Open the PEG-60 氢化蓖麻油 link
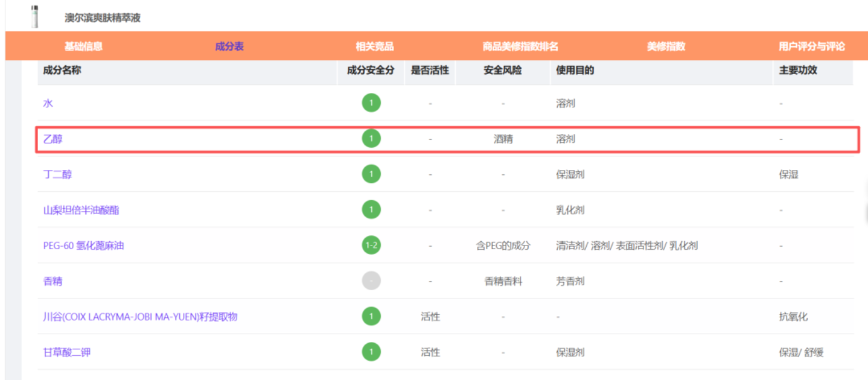 coord(83,245)
